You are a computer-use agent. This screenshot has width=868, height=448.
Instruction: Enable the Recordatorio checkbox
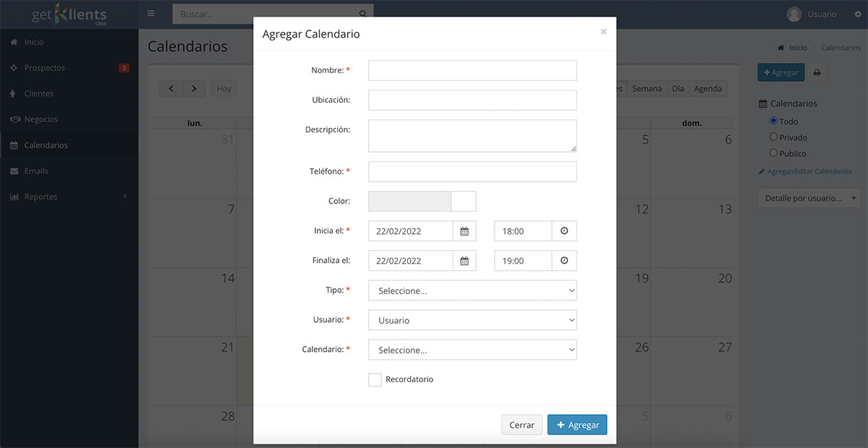click(x=375, y=380)
